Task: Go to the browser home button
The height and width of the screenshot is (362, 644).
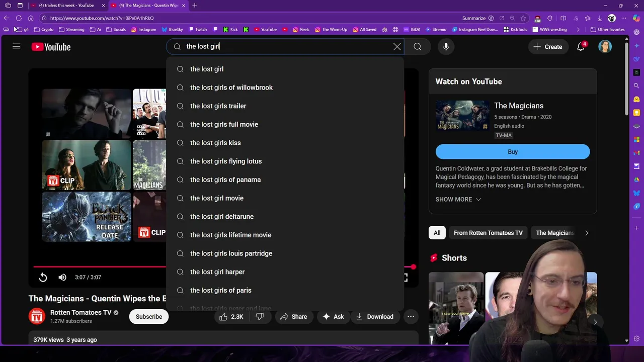Action: 31,18
